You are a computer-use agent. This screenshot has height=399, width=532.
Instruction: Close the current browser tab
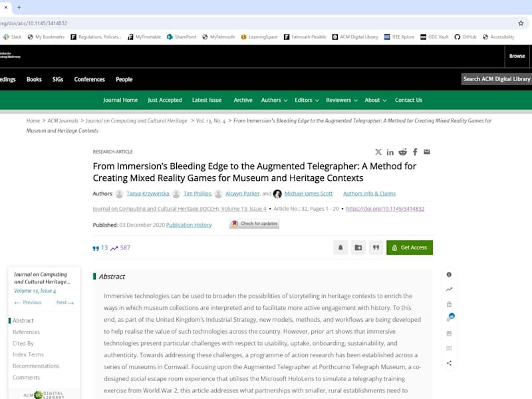click(6, 7)
